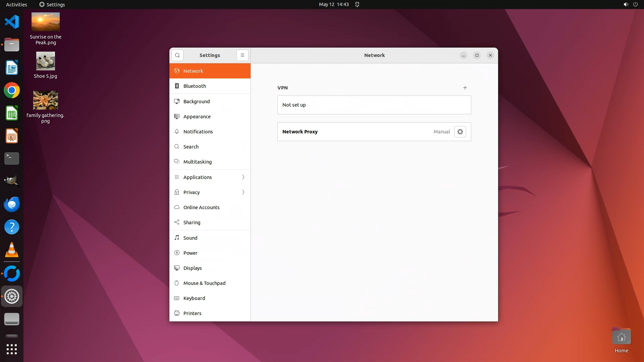Open Network Proxy settings gear
The image size is (644, 362).
tap(460, 132)
